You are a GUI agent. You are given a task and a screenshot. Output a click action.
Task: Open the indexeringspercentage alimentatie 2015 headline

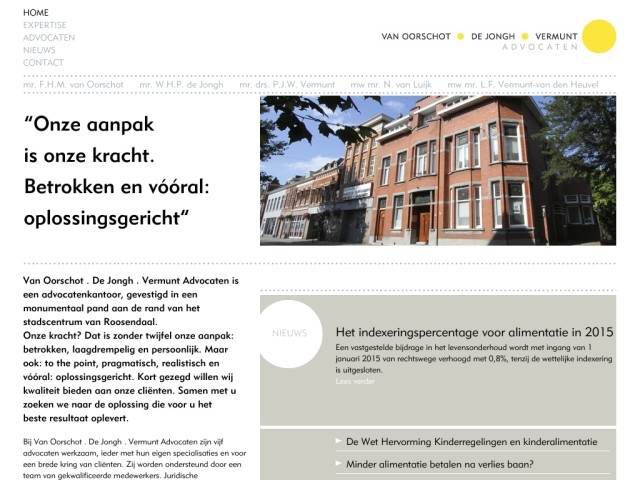pyautogui.click(x=474, y=332)
